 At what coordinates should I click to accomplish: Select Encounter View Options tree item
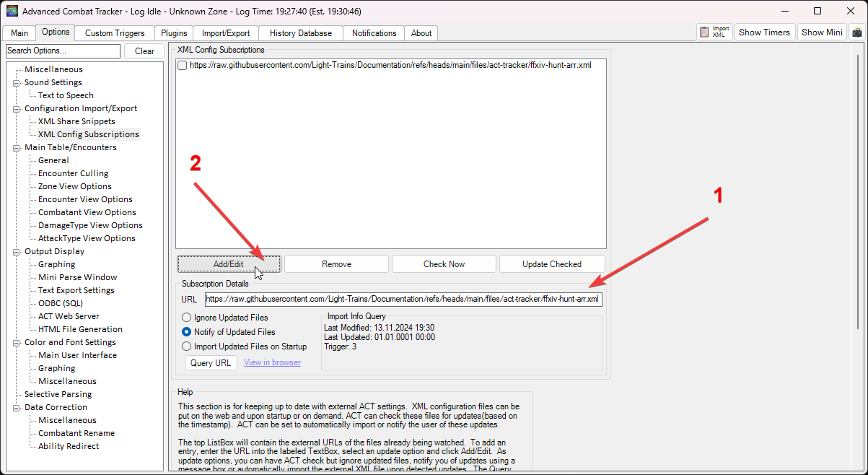85,199
